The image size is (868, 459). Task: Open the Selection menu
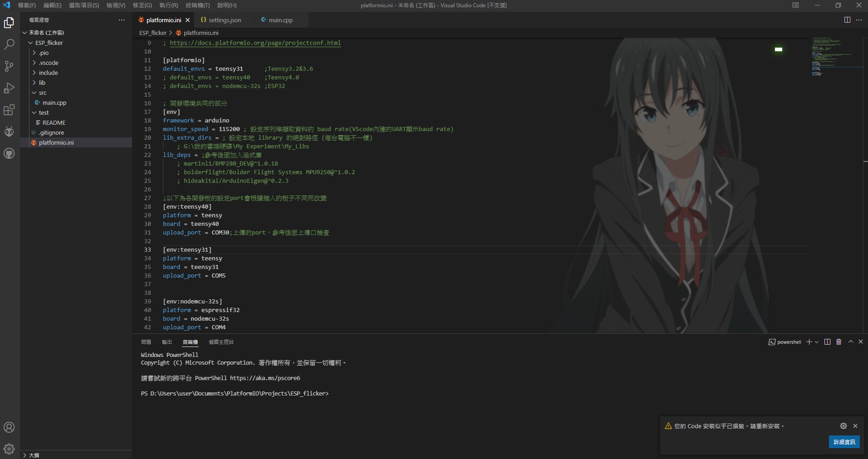[84, 5]
